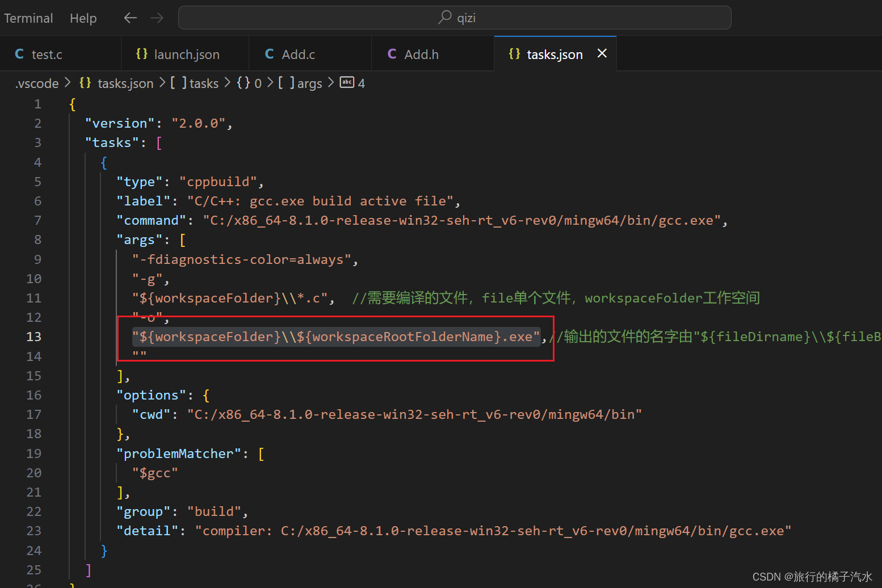
Task: Select line number 13 in the editor
Action: point(33,337)
